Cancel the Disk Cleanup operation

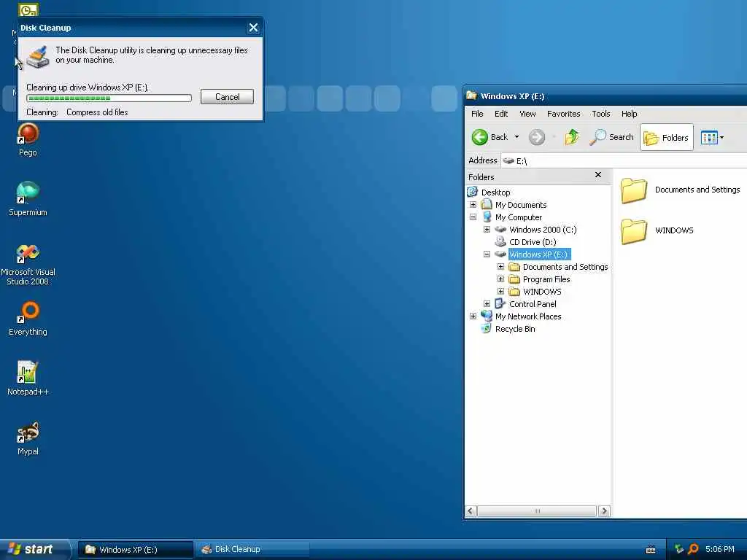tap(228, 97)
